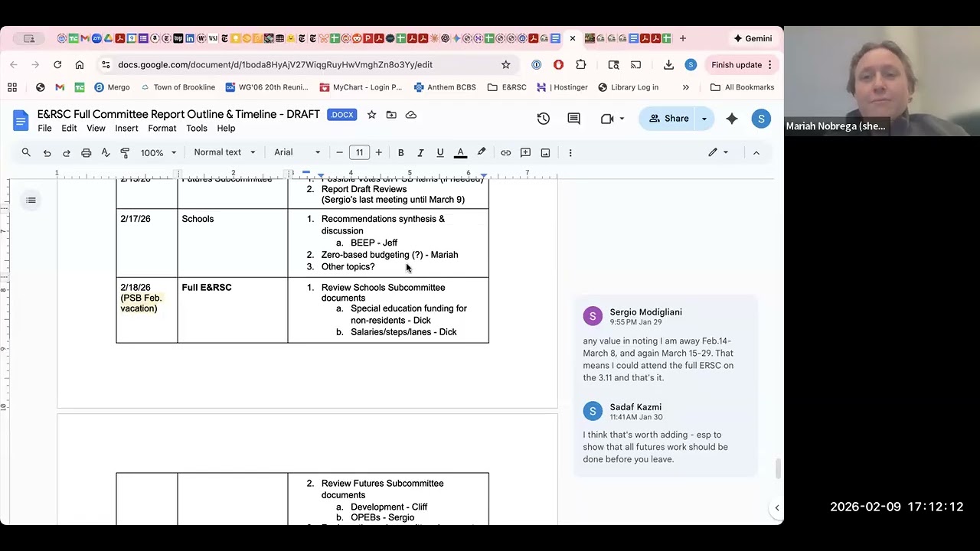The image size is (980, 551).
Task: Check the cloud save status icon
Action: coord(411,115)
